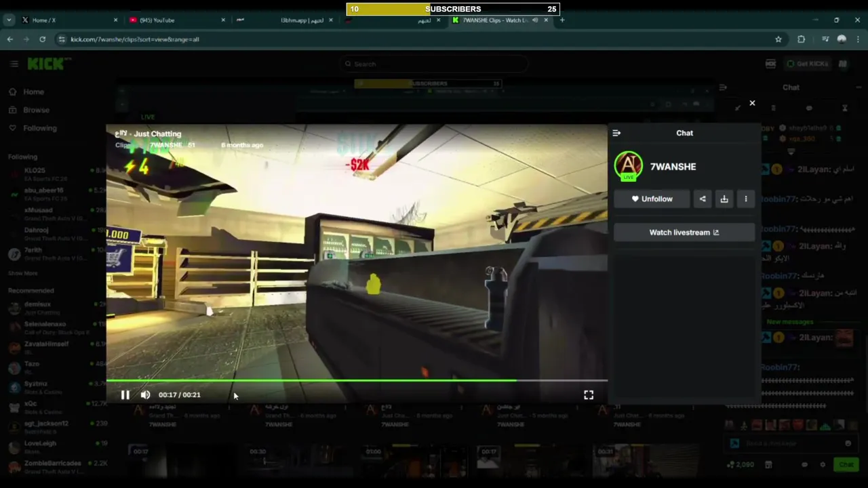Switch to the (945) YouTube tab
This screenshot has width=868, height=488.
coord(176,20)
